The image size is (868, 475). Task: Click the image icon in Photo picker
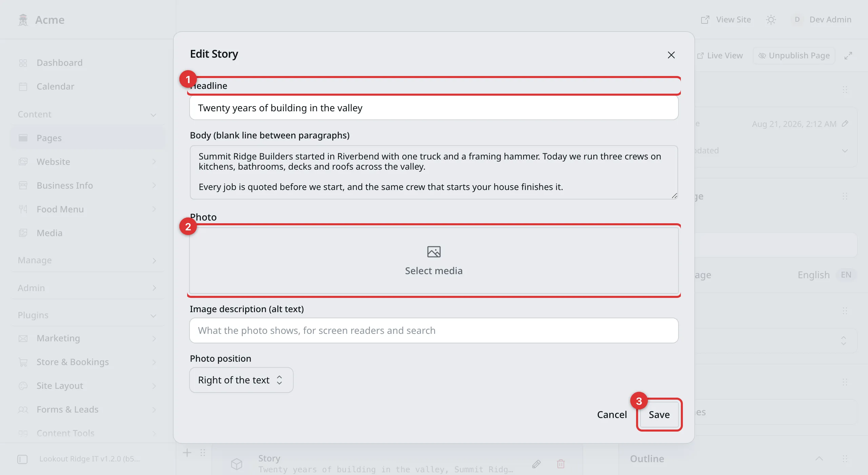[434, 252]
